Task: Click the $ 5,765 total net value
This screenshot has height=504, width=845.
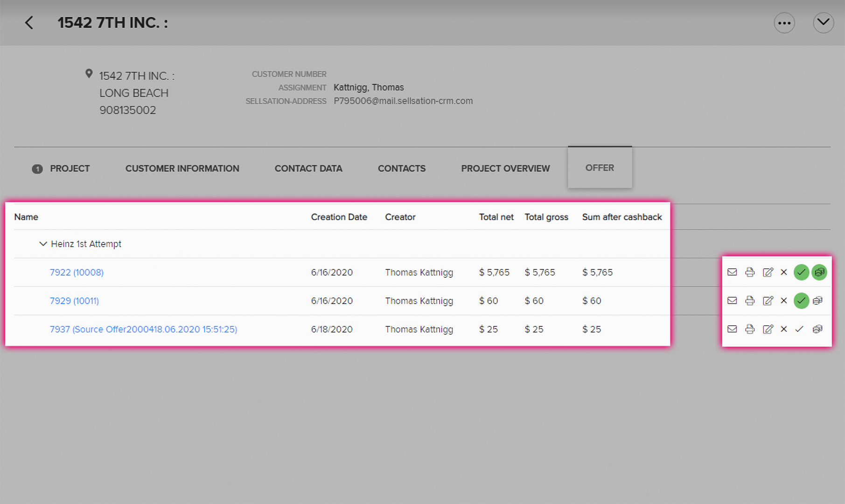Action: click(x=494, y=273)
